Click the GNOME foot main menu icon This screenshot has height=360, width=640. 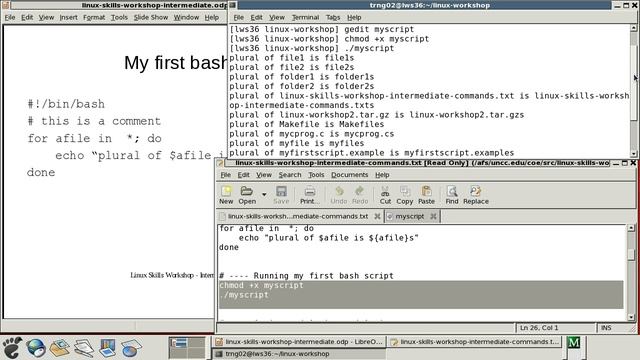[x=11, y=348]
